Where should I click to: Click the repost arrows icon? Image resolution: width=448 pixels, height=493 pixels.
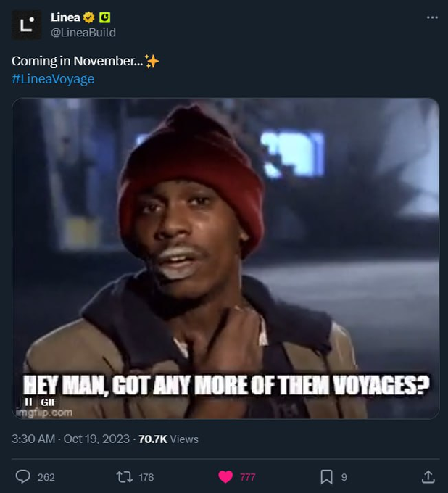(124, 476)
